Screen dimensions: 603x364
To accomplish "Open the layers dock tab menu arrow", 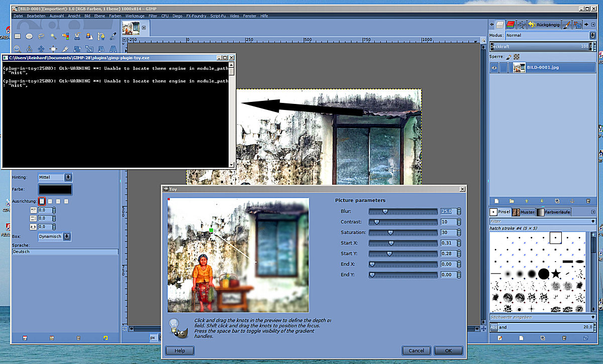I will [593, 24].
